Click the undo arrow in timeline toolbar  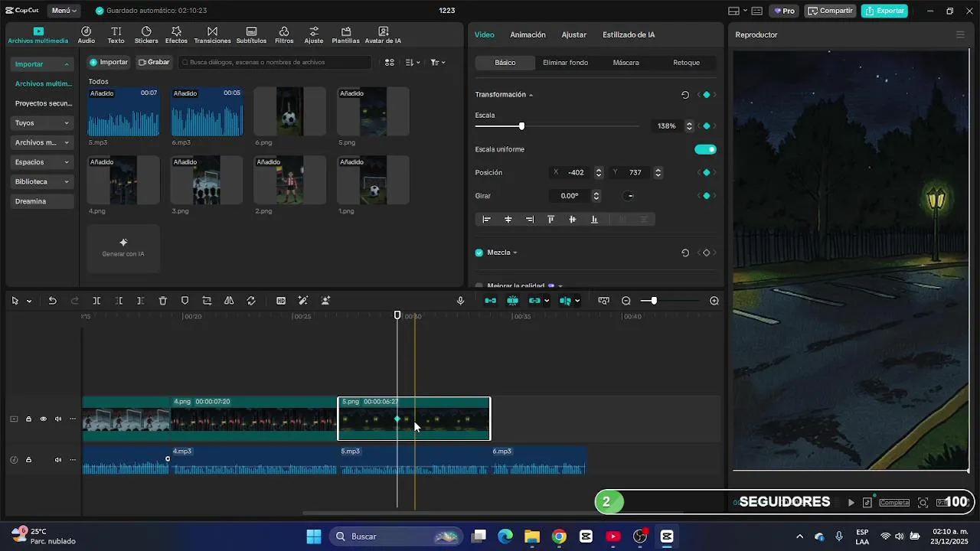52,301
